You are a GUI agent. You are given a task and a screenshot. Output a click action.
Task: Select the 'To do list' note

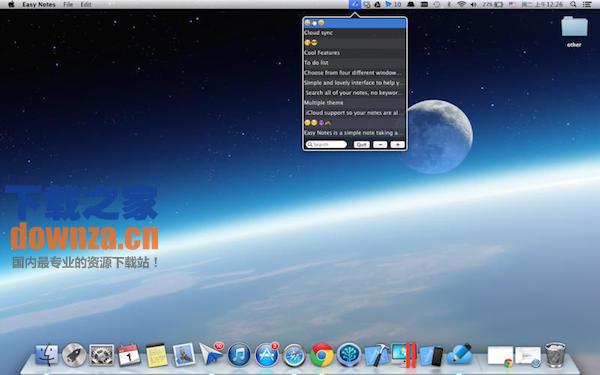tap(354, 63)
